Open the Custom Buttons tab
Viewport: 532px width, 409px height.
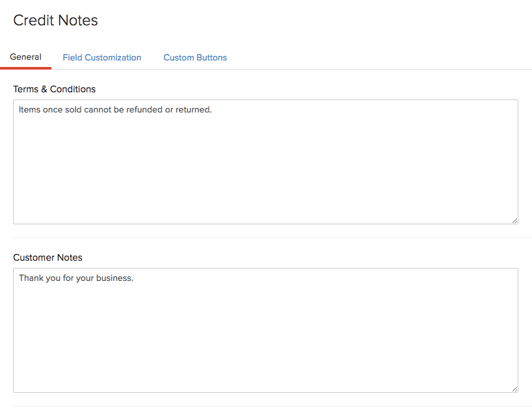tap(195, 58)
